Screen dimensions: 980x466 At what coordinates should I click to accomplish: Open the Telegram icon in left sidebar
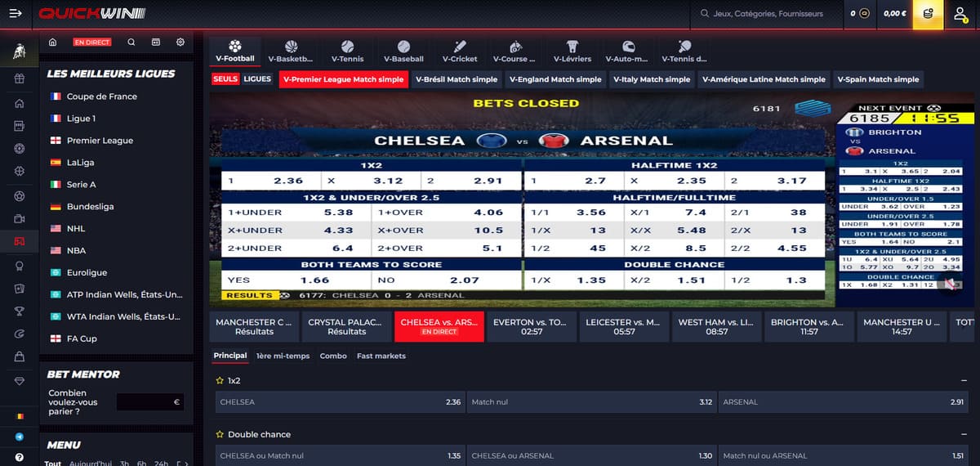point(19,437)
